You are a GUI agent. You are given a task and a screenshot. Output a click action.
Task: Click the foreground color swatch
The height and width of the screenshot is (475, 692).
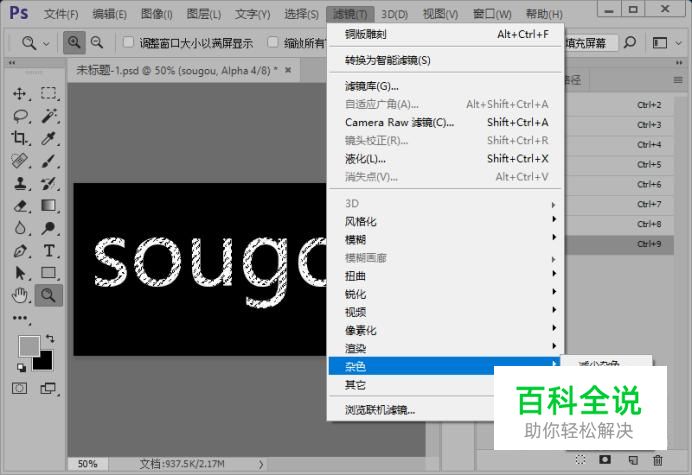(x=28, y=344)
